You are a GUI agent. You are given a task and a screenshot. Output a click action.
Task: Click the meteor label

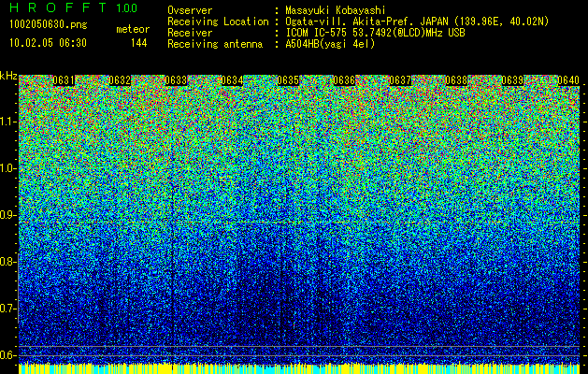[133, 29]
